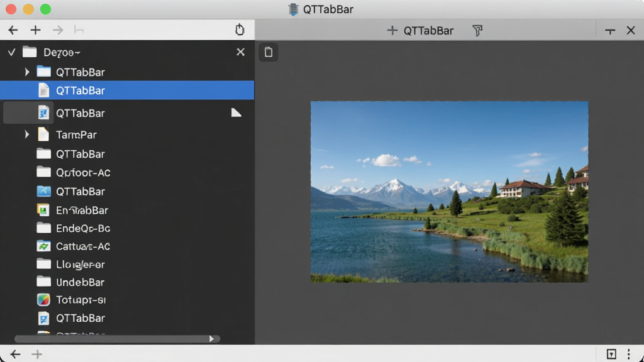Click the minimize-pane dash icon in the preview toolbar

(x=610, y=31)
